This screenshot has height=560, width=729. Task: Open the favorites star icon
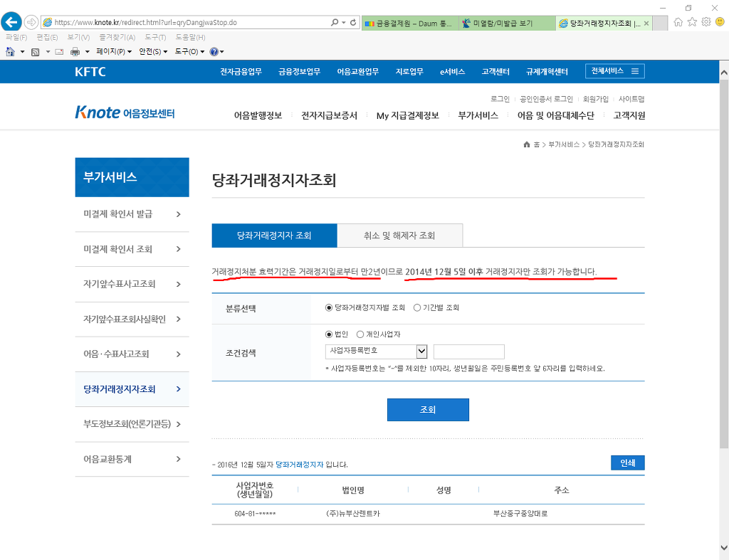click(691, 22)
